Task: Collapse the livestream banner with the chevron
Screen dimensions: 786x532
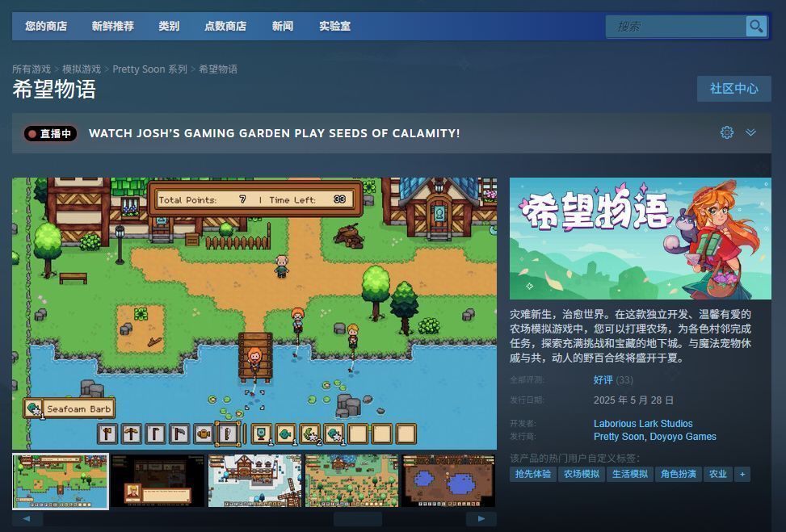Action: [750, 132]
